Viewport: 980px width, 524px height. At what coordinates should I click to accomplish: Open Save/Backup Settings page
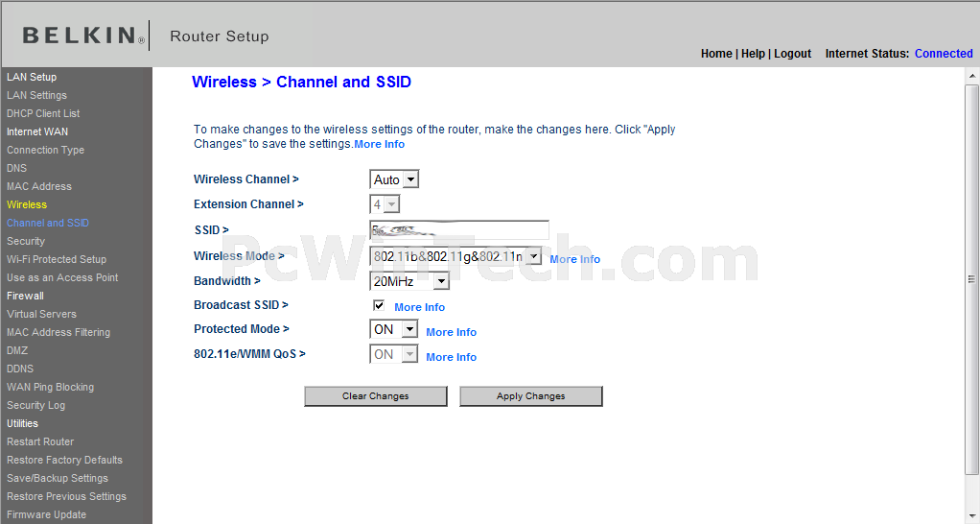[58, 478]
